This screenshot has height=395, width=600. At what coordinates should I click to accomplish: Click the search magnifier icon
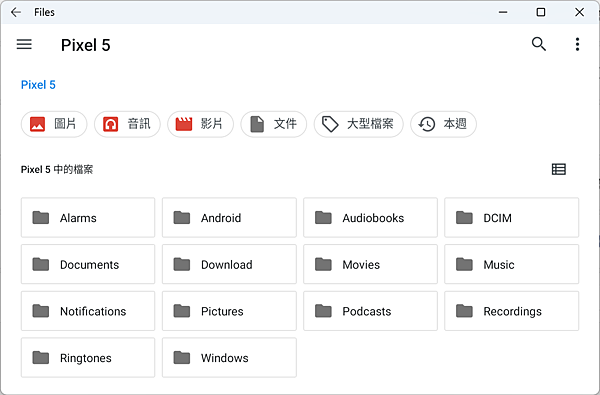pyautogui.click(x=539, y=44)
